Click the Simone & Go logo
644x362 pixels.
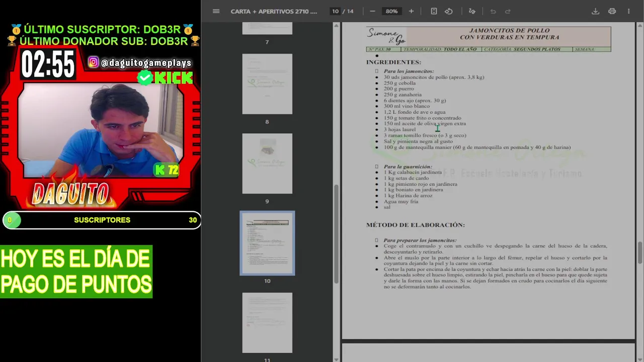(x=386, y=36)
